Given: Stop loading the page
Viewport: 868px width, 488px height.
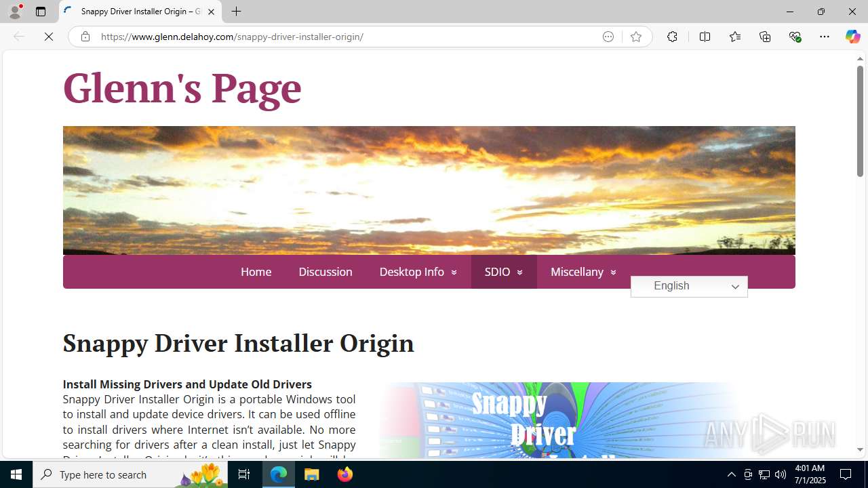Looking at the screenshot, I should tap(49, 37).
